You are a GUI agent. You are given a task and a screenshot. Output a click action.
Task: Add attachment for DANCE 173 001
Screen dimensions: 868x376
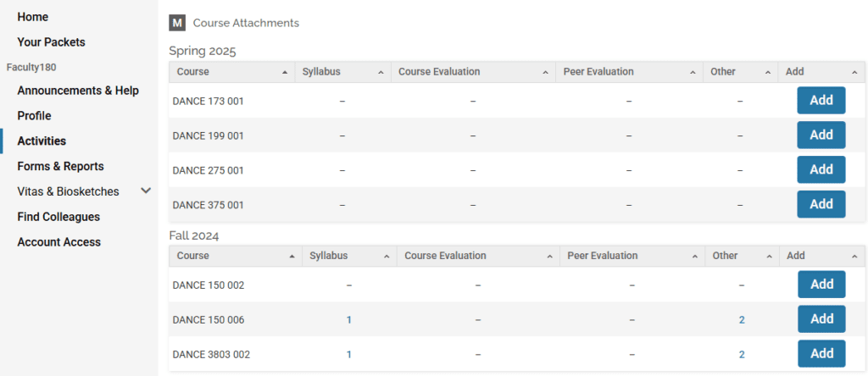(x=821, y=100)
